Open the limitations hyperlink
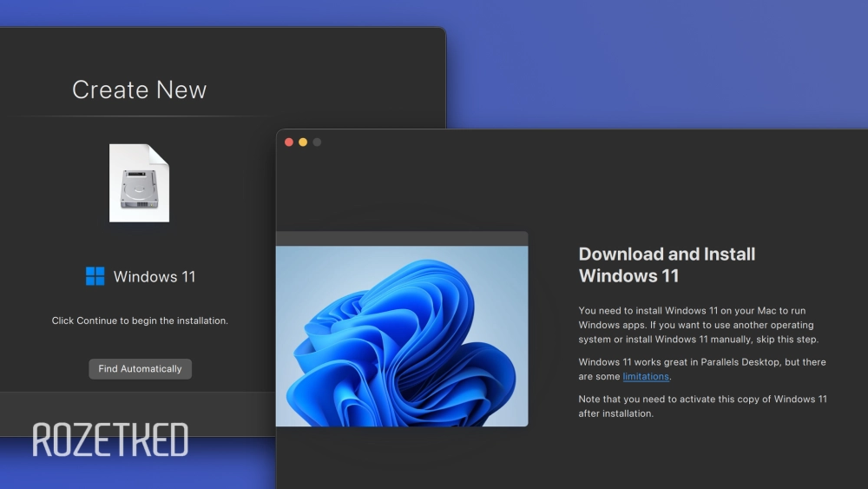Image resolution: width=868 pixels, height=489 pixels. [646, 377]
